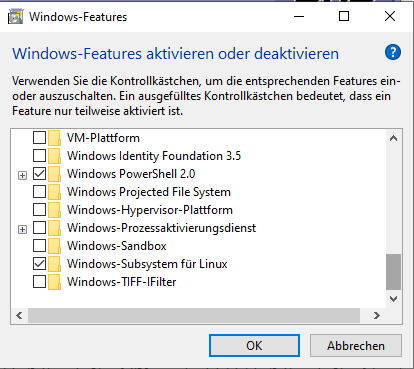Click the blue help question mark icon

[x=393, y=52]
